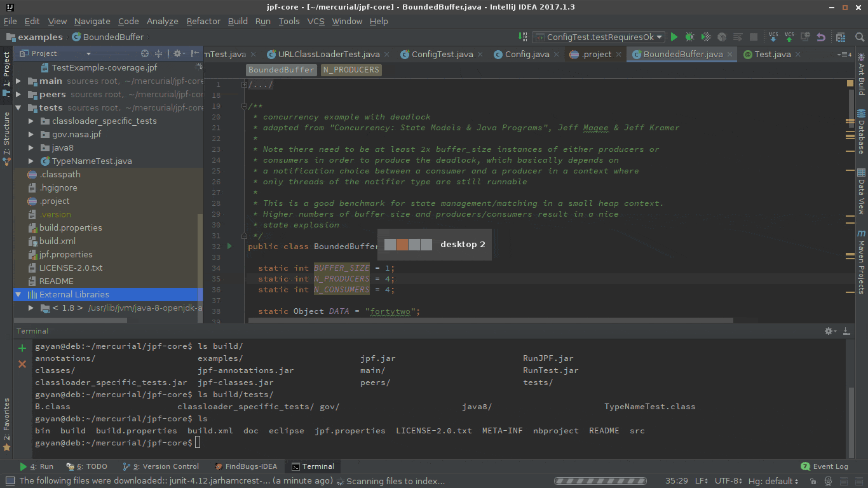The width and height of the screenshot is (868, 488).
Task: Close the BoundedBuffer.java tab
Action: (730, 55)
